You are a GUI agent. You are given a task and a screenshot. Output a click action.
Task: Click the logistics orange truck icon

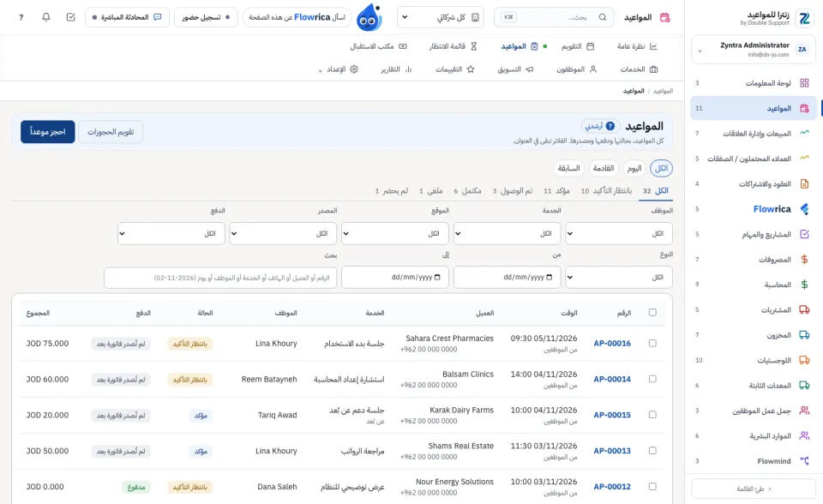pyautogui.click(x=804, y=360)
